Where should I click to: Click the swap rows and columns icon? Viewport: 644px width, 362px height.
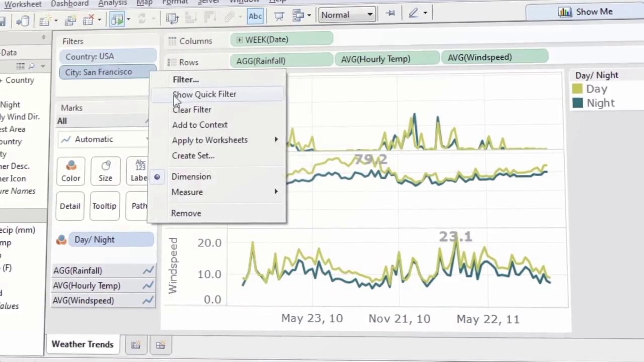(x=172, y=18)
